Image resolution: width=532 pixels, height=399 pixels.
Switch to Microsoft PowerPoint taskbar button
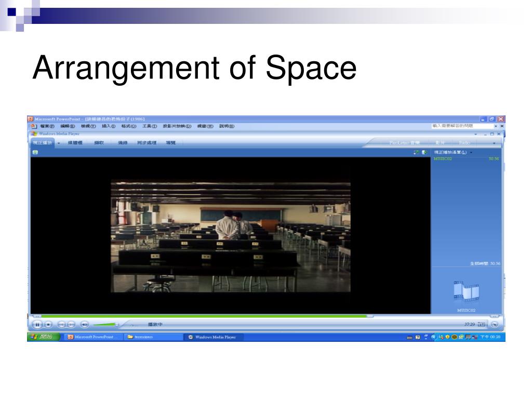coord(92,337)
